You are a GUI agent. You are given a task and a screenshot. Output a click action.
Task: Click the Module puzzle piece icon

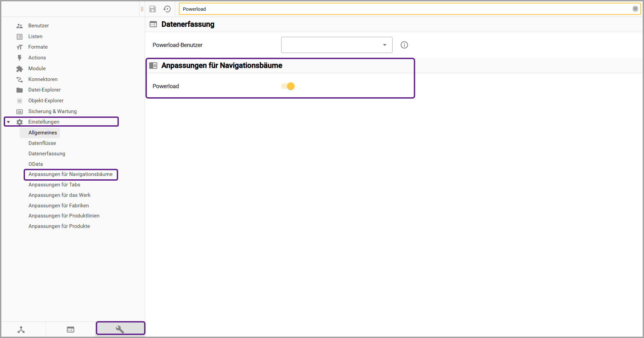click(20, 69)
